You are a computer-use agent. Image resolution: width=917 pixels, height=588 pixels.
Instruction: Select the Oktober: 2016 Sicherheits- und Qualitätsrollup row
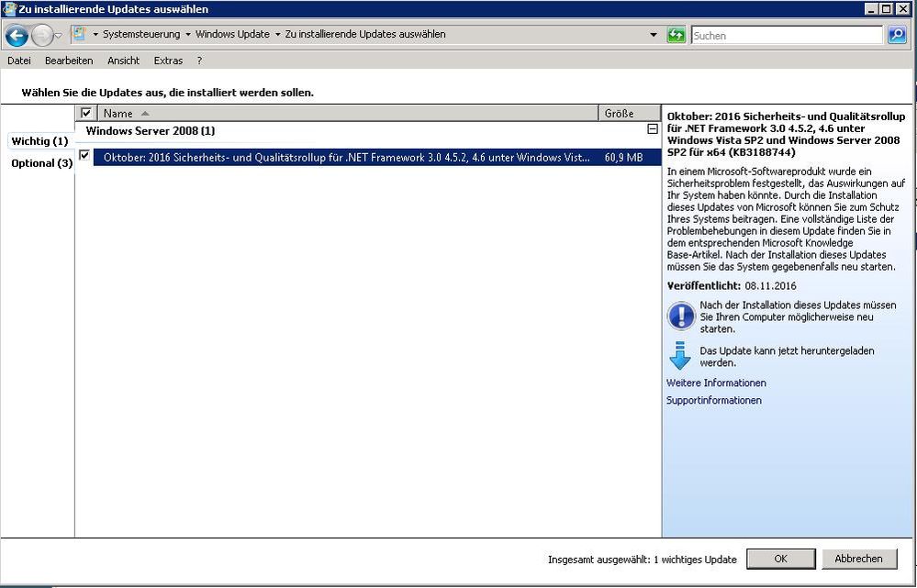[x=377, y=157]
